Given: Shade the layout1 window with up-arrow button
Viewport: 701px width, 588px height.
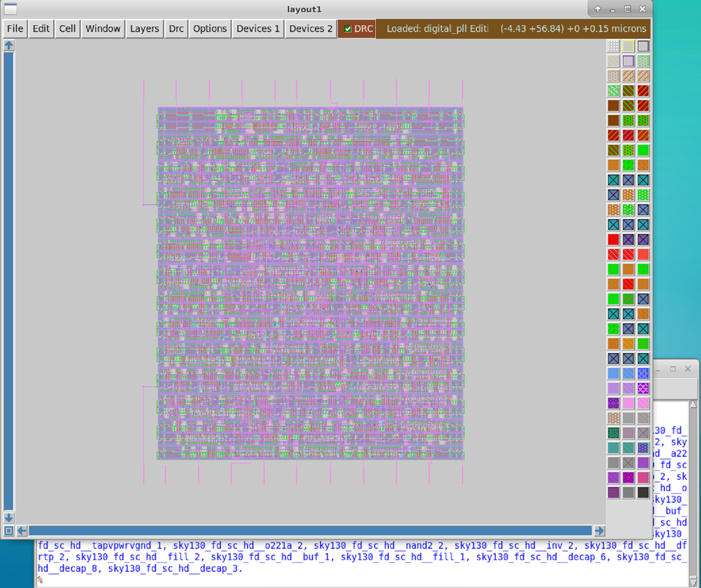Looking at the screenshot, I should (x=598, y=9).
